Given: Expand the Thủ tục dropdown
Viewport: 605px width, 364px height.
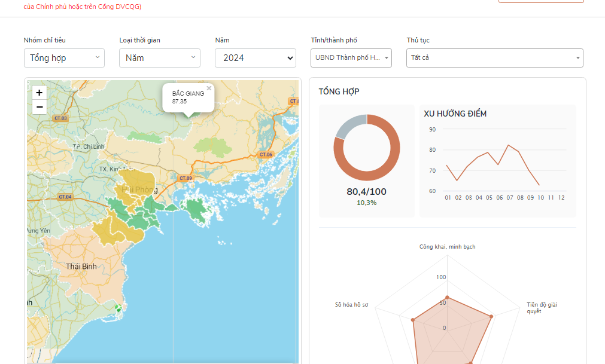Looking at the screenshot, I should [x=495, y=58].
